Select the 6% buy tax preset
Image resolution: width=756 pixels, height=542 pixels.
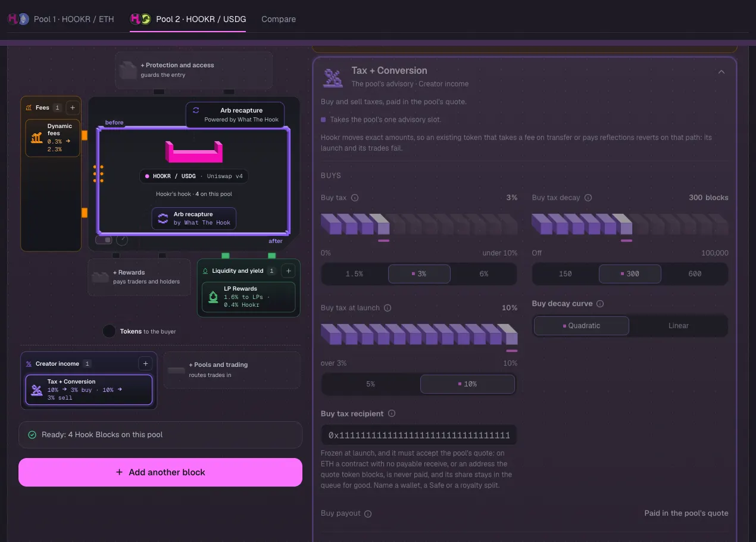tap(484, 274)
